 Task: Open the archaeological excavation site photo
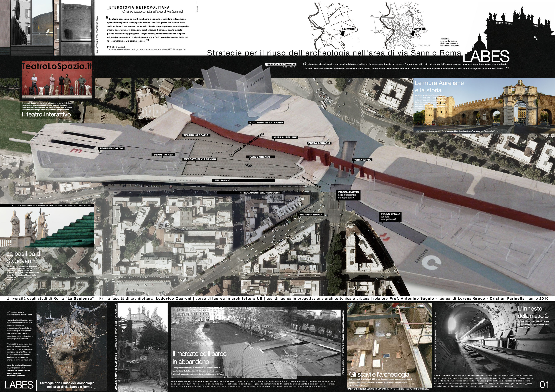coord(389,341)
